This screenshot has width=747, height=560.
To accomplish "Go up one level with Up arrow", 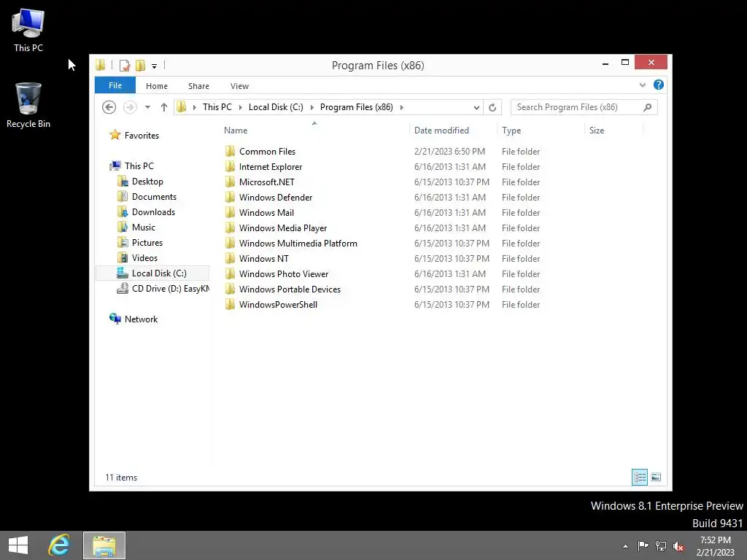I will click(164, 107).
